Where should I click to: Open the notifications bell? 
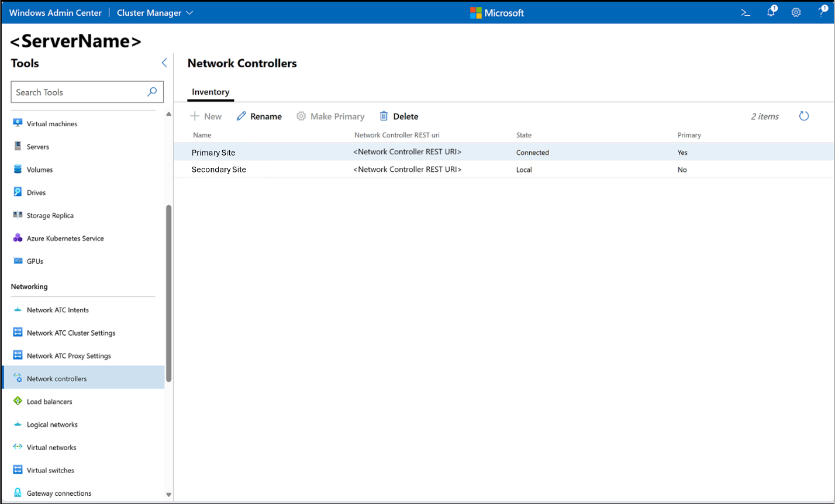[x=771, y=12]
